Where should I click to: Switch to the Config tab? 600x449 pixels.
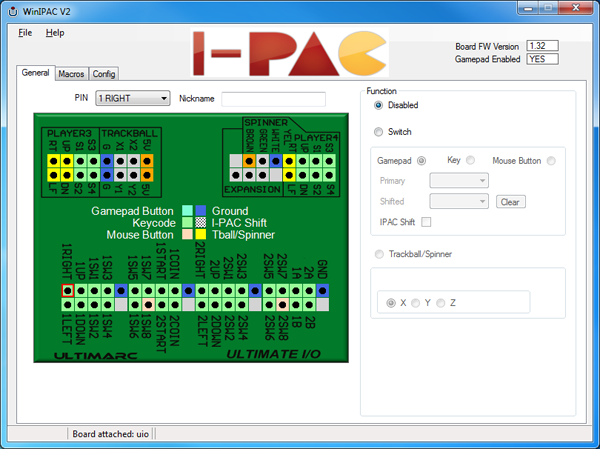(x=104, y=74)
